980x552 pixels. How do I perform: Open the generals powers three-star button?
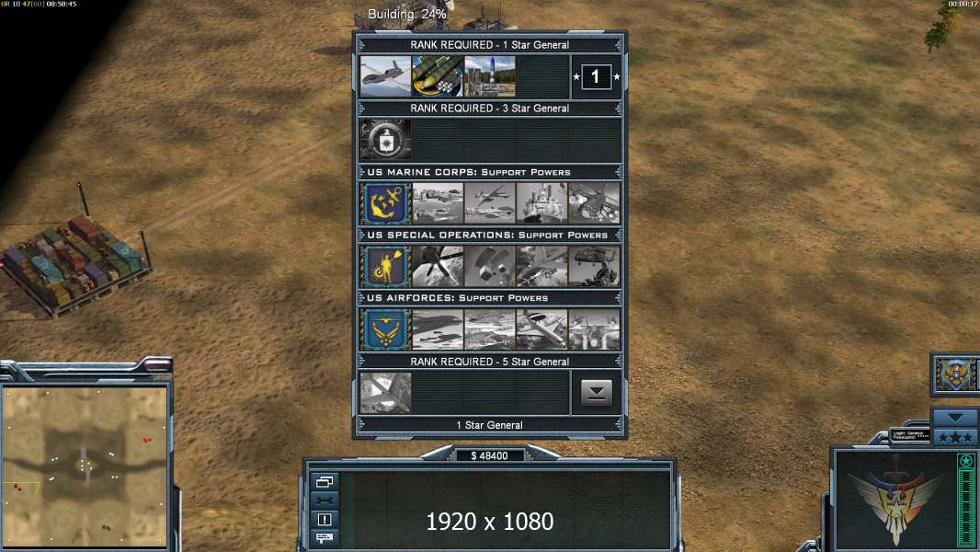click(955, 438)
